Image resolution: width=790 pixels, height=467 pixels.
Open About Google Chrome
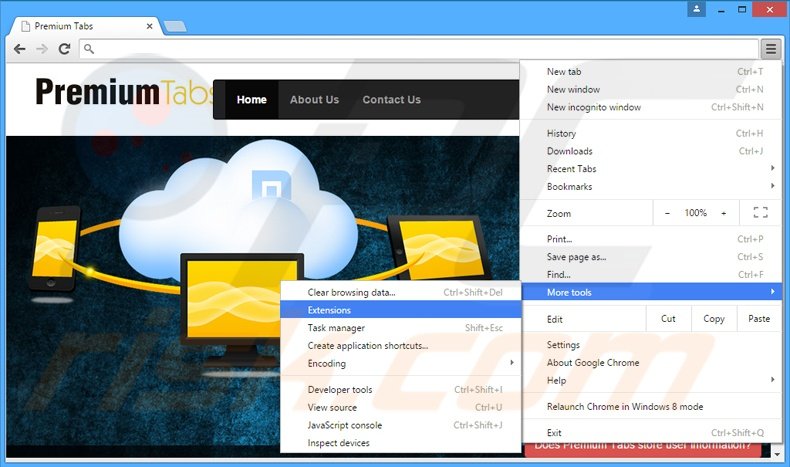[651, 363]
